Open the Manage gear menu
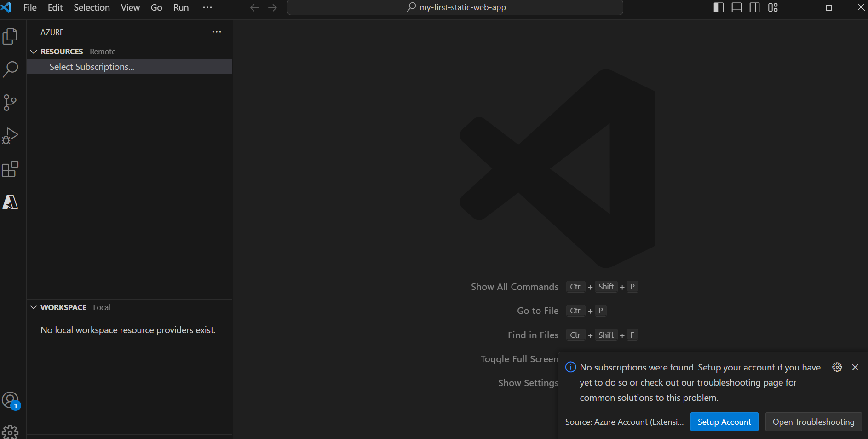The width and height of the screenshot is (868, 439). [10, 431]
